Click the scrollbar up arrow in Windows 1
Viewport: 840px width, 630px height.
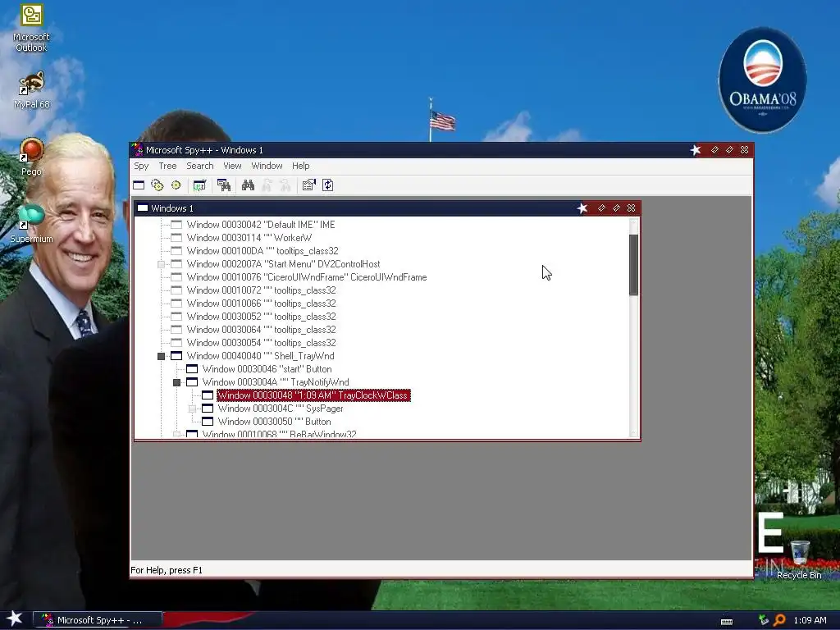pyautogui.click(x=634, y=222)
